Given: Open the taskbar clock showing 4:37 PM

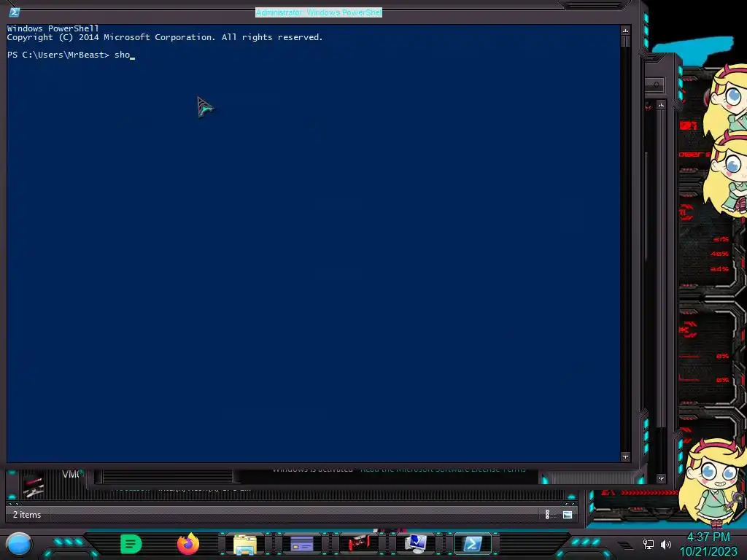Looking at the screenshot, I should pyautogui.click(x=708, y=544).
